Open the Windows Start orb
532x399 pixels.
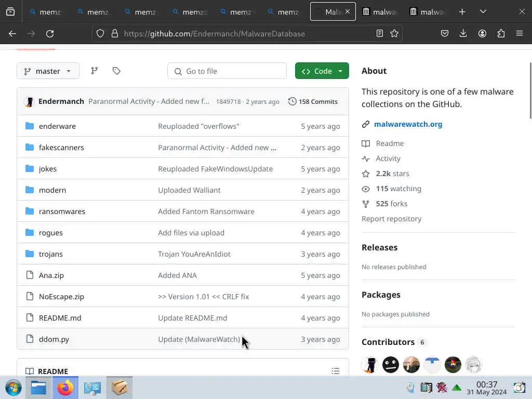coord(13,388)
